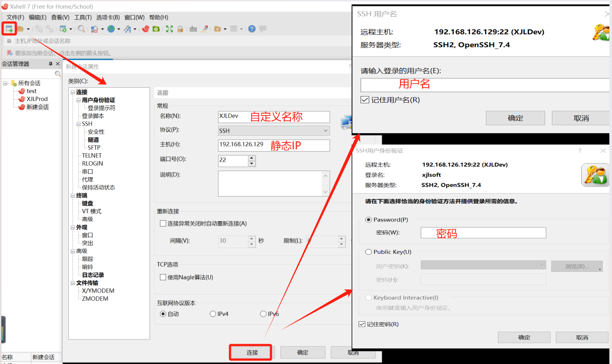Enable the Use Nagle algorithm checkbox

(163, 277)
